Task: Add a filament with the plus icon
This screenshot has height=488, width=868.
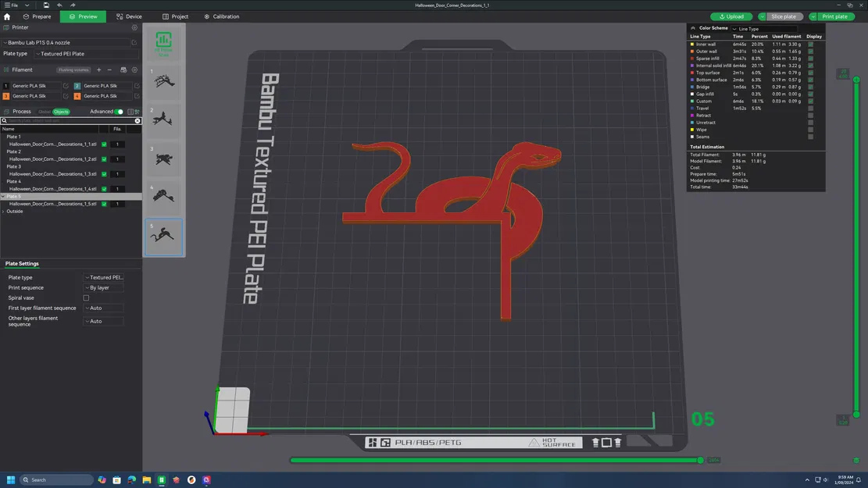Action: (x=99, y=69)
